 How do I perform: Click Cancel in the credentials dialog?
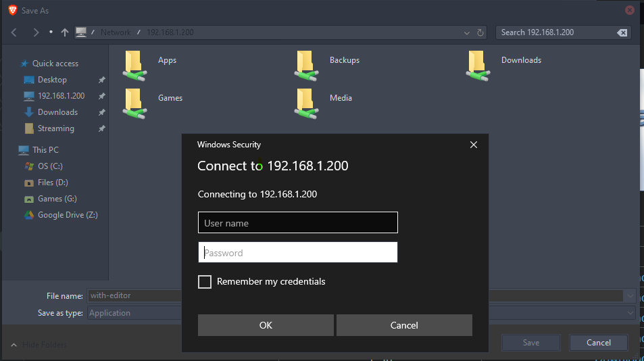point(404,325)
